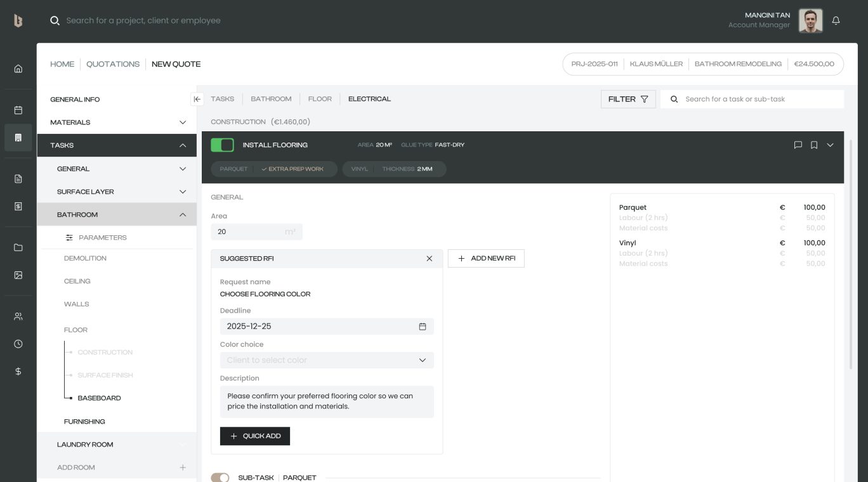868x482 pixels.
Task: Collapse the Bathroom group
Action: click(x=183, y=214)
